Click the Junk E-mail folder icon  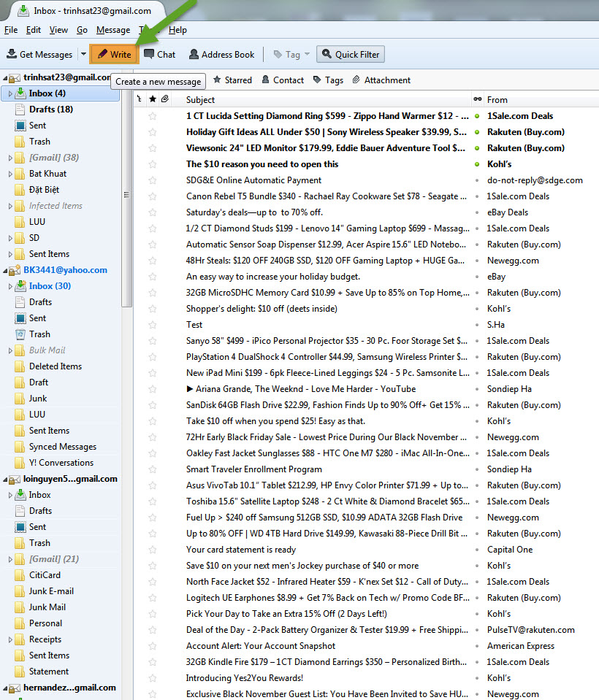coord(20,591)
